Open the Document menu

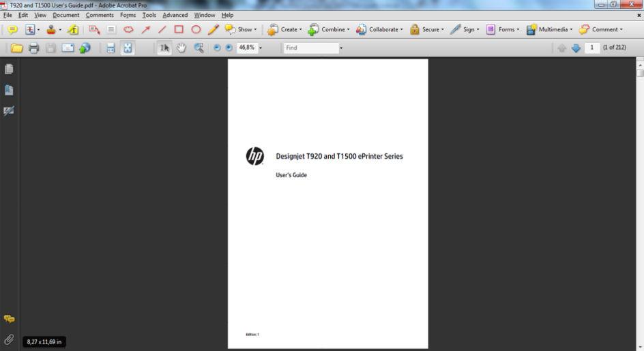[x=65, y=15]
